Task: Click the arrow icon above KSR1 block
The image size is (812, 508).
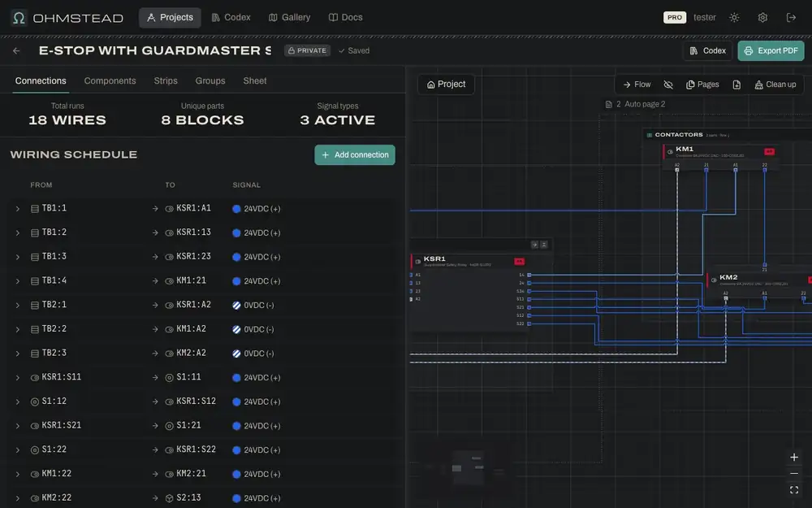Action: pos(534,245)
